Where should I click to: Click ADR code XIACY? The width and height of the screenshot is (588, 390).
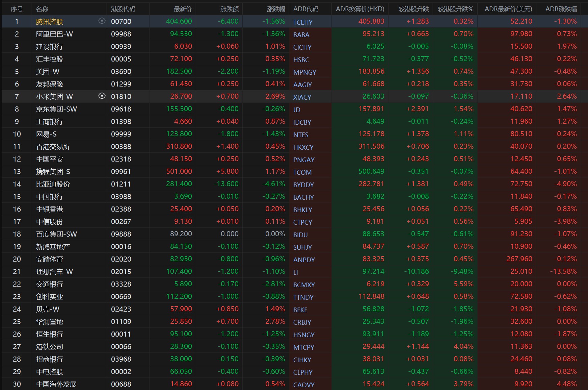(302, 97)
